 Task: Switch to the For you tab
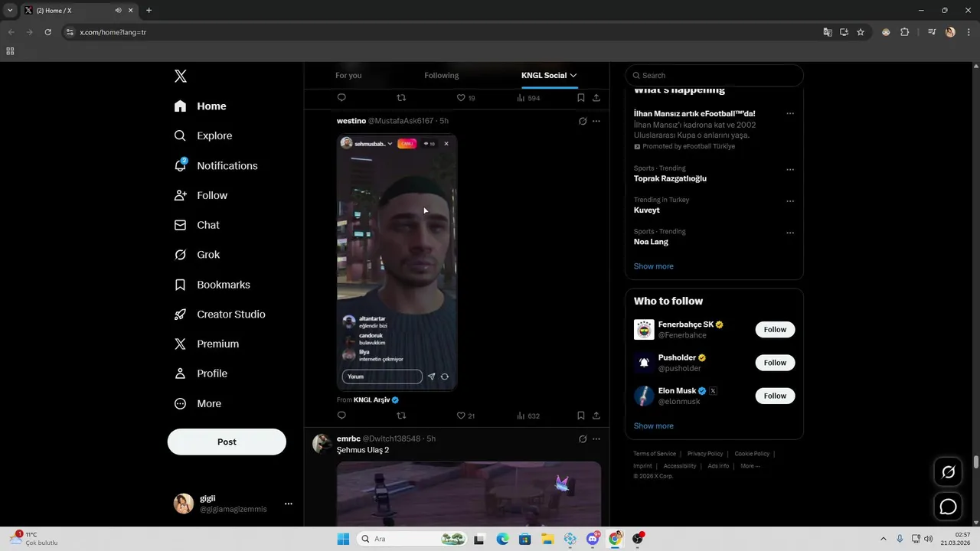348,75
